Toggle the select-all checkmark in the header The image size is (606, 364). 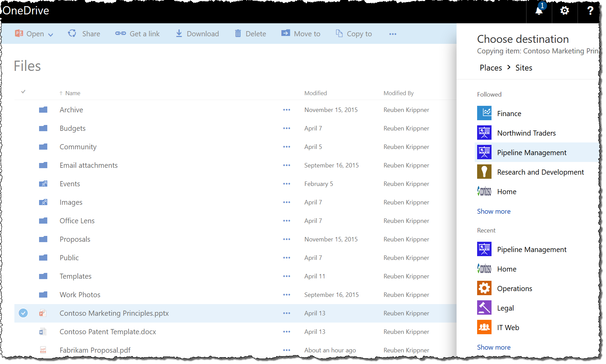click(x=23, y=92)
